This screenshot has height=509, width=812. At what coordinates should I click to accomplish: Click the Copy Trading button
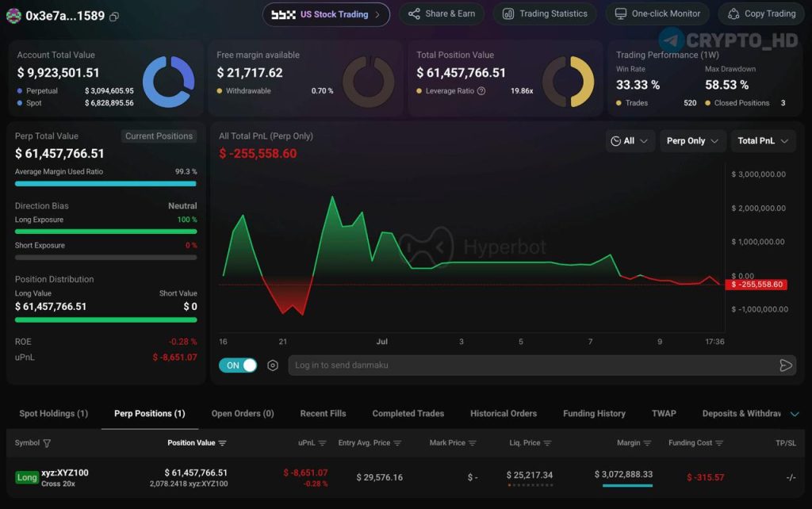tap(762, 14)
